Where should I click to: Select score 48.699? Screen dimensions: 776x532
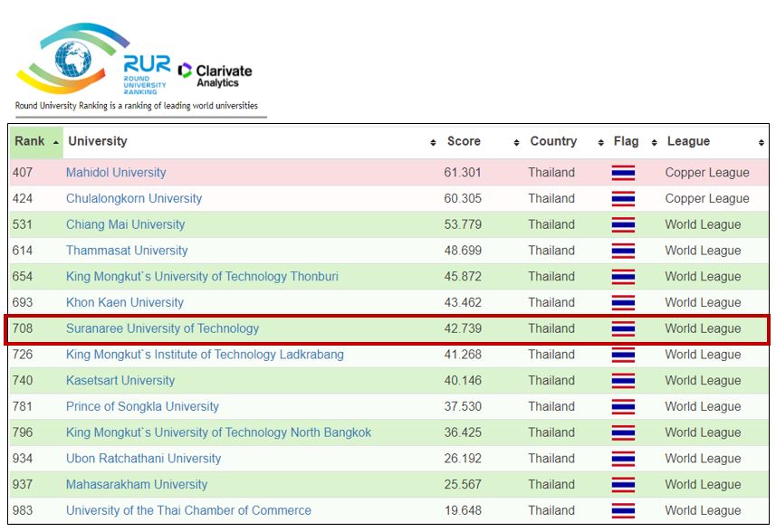coord(463,251)
